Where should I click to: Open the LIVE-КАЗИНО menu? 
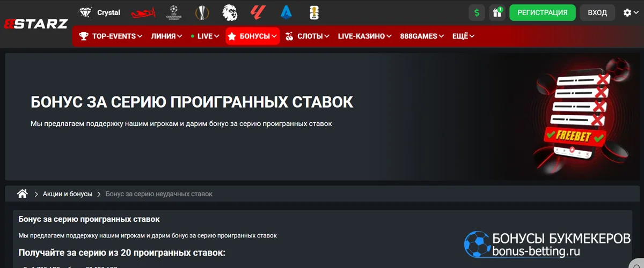(364, 36)
